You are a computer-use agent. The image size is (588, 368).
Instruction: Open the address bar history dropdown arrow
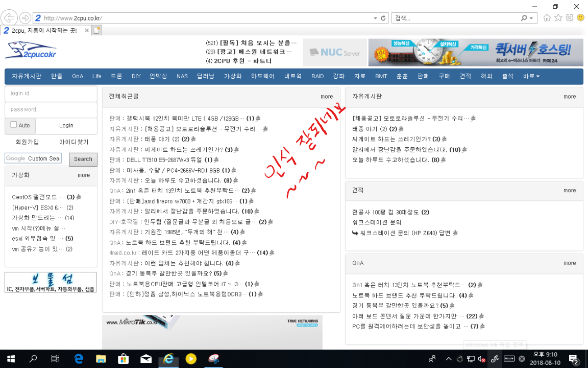[x=375, y=18]
